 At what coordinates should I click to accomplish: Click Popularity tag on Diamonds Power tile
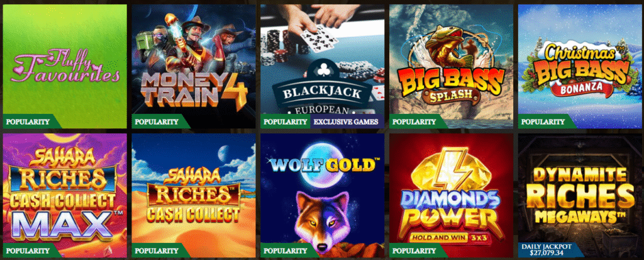click(414, 251)
